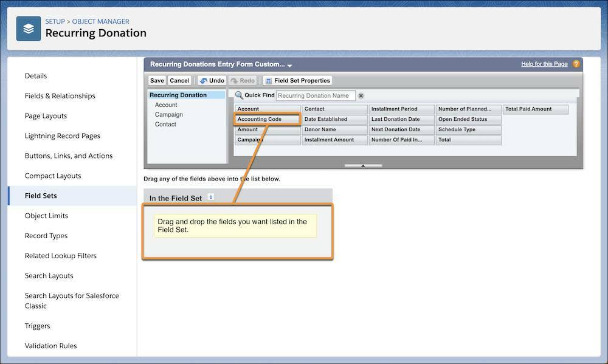Open Triggers in sidebar
This screenshot has width=608, height=364.
[37, 326]
